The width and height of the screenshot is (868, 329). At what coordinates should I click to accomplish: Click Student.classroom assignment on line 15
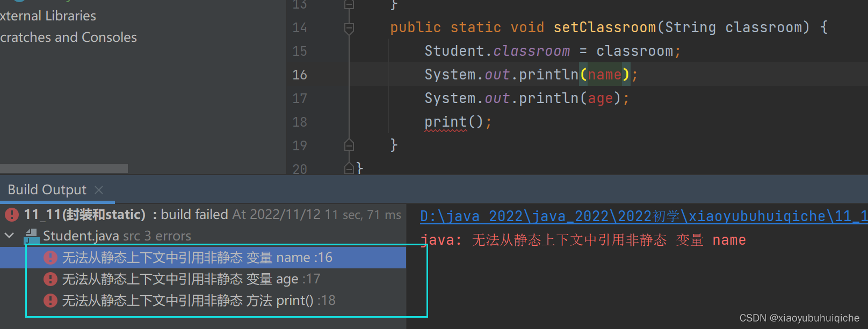(553, 51)
